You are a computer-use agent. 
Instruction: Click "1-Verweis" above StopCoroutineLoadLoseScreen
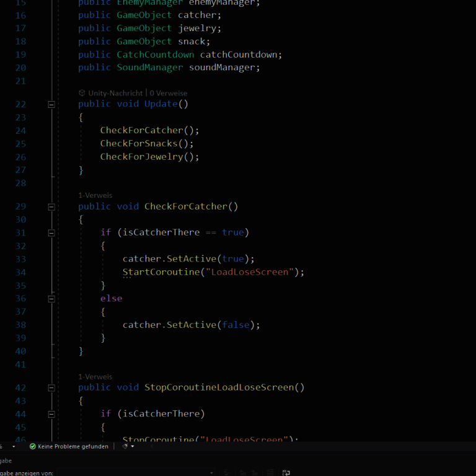[x=95, y=377]
